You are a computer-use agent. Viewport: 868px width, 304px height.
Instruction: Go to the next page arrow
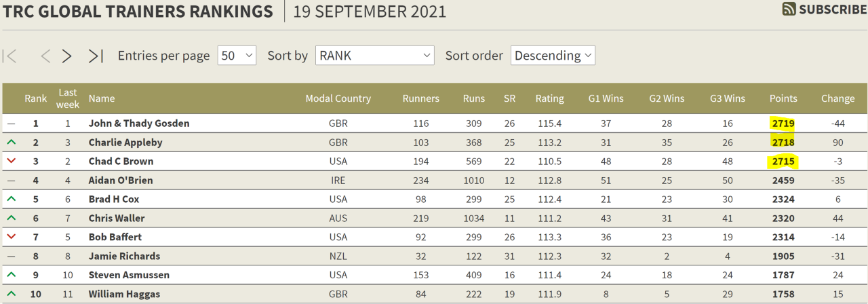[x=66, y=56]
